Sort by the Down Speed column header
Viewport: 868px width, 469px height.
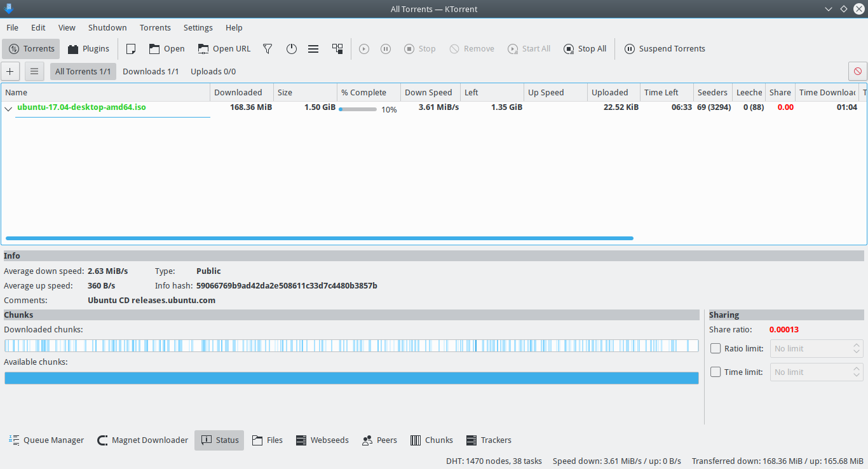pos(428,92)
